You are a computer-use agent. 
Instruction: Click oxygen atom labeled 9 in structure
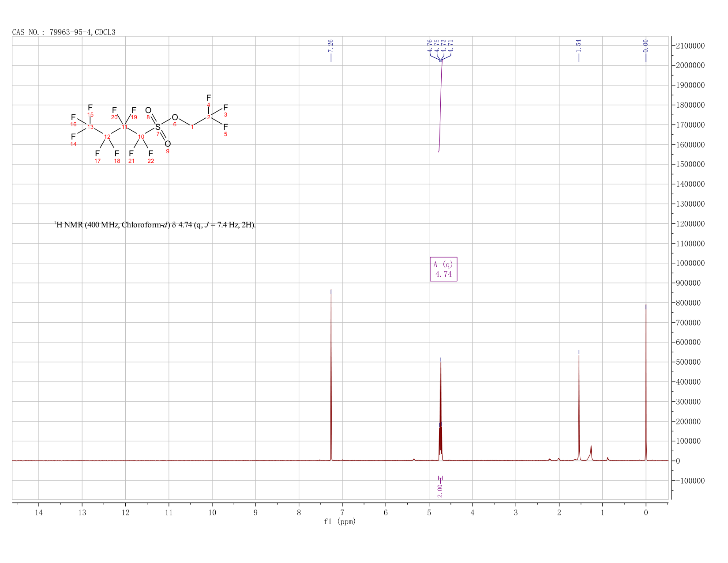tap(168, 144)
